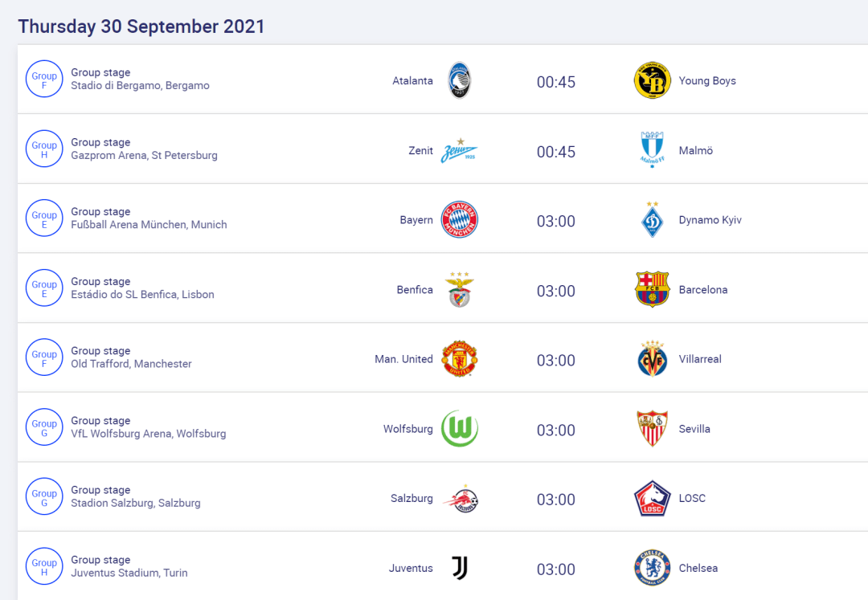Select the Villarreal team name
This screenshot has width=868, height=600.
[x=700, y=359]
